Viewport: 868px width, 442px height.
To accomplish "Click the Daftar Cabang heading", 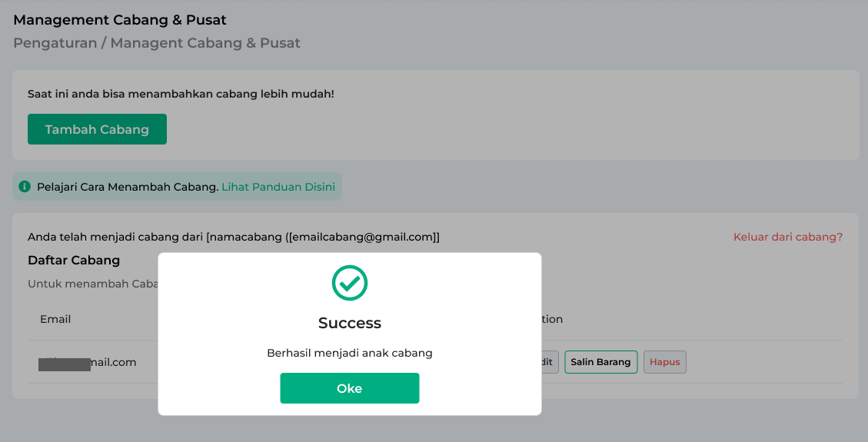I will coord(74,260).
